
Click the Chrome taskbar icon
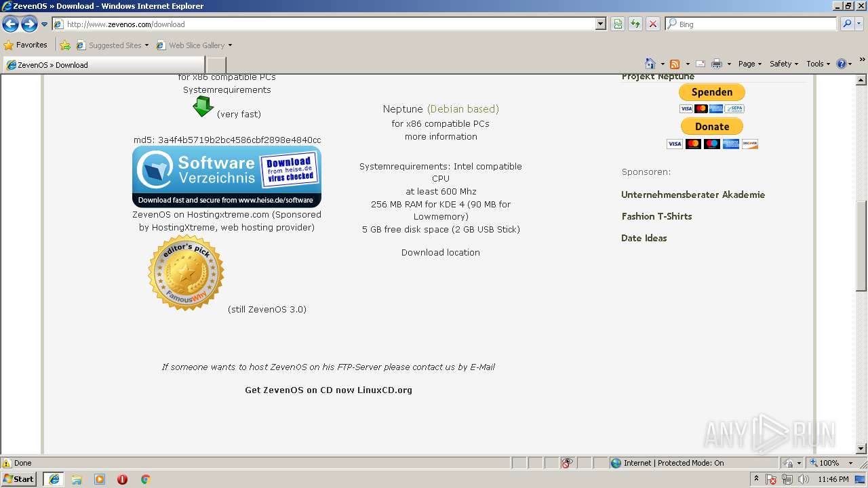tap(145, 479)
